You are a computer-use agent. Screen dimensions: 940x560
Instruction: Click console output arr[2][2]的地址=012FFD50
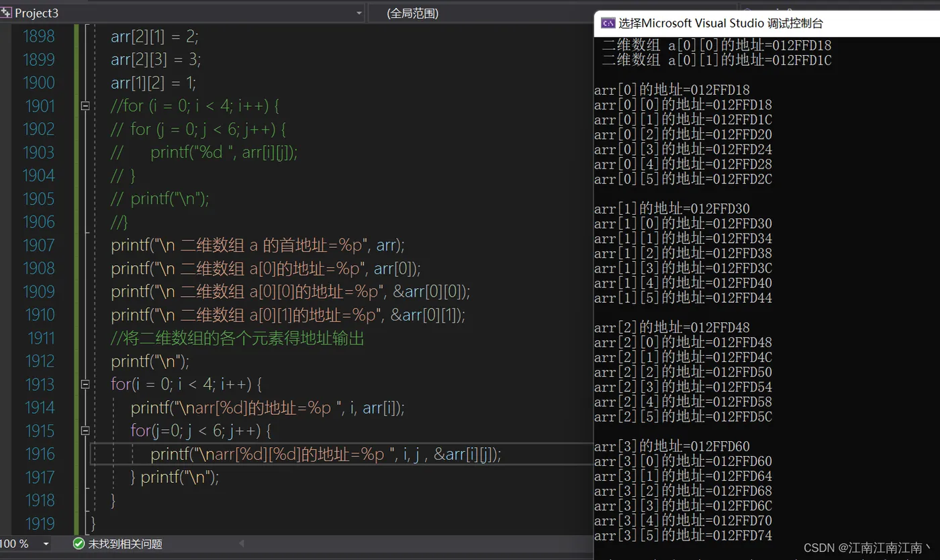click(683, 373)
